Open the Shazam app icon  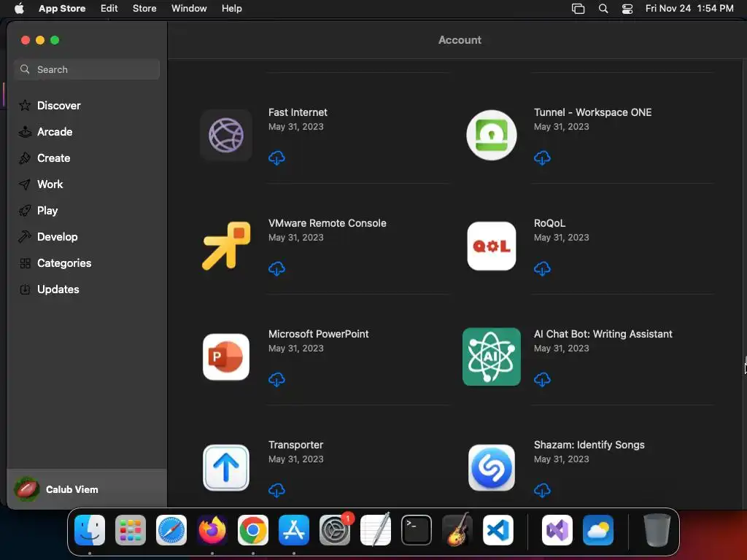tap(492, 467)
